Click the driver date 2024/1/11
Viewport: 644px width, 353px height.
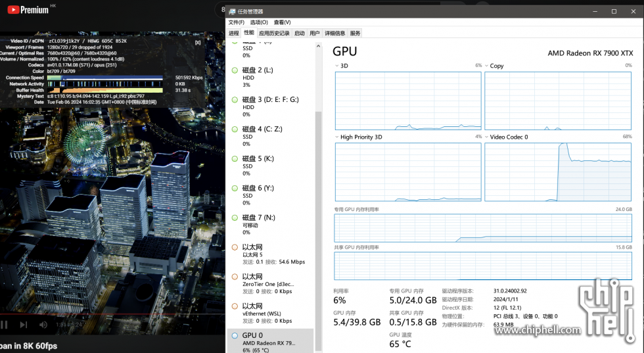(x=505, y=299)
